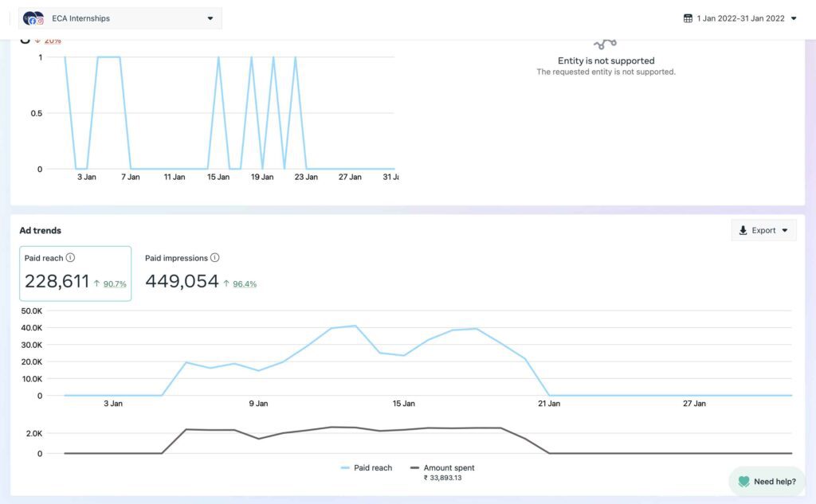Click the 9 Jan marker on Ad trends axis
Viewport: 816px width, 504px height.
click(258, 404)
